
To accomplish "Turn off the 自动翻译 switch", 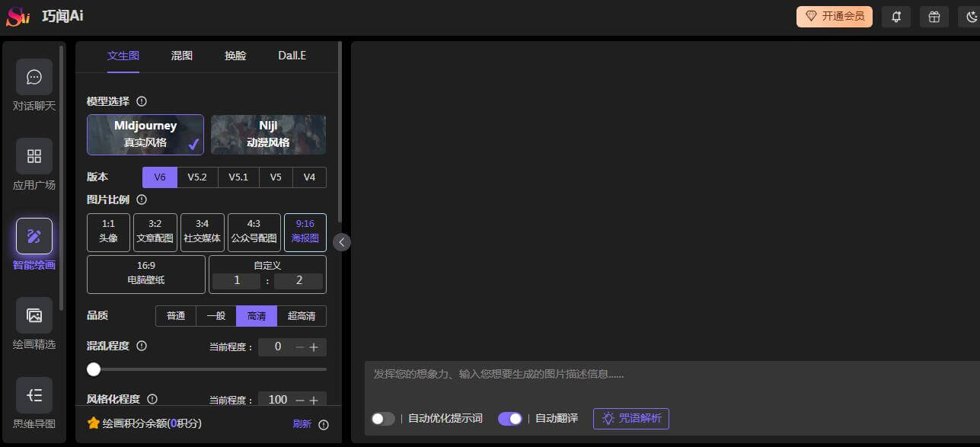I will point(510,419).
